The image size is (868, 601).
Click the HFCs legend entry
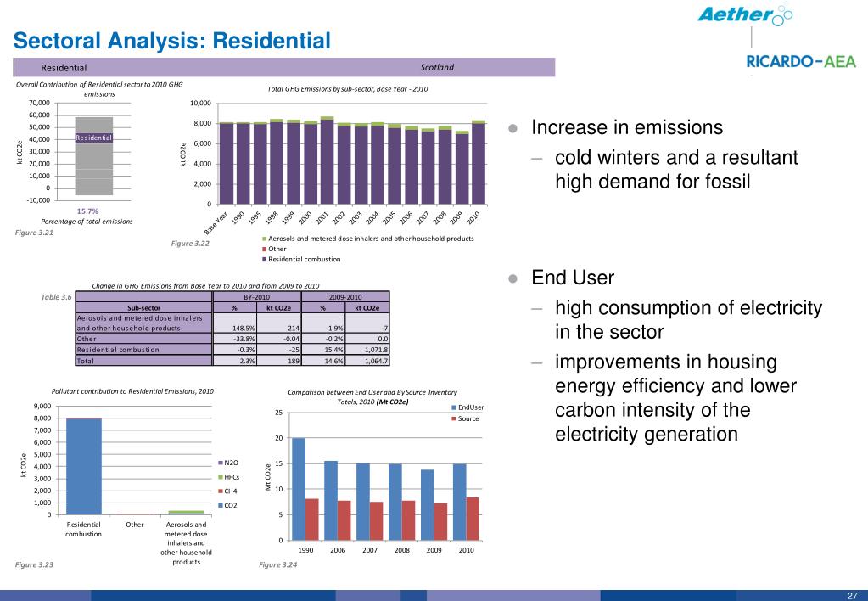tap(228, 477)
